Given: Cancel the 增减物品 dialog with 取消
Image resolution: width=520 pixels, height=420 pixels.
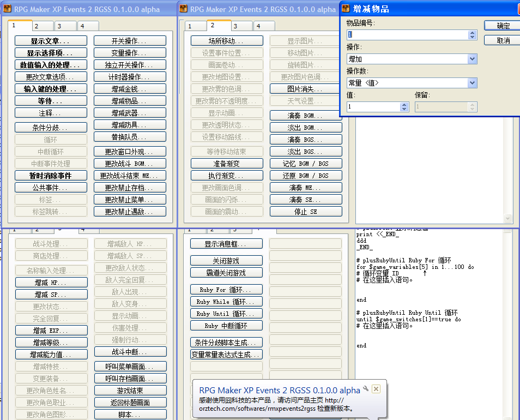Looking at the screenshot, I should click(503, 40).
